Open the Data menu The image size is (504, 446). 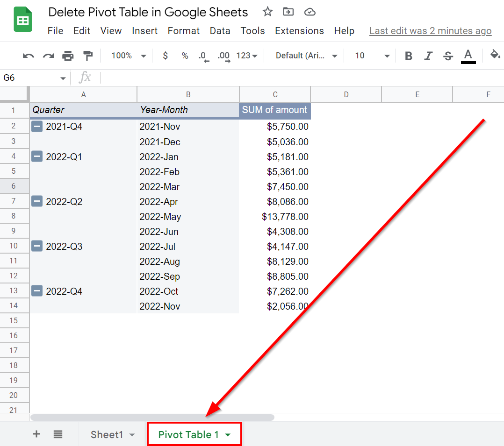[220, 31]
